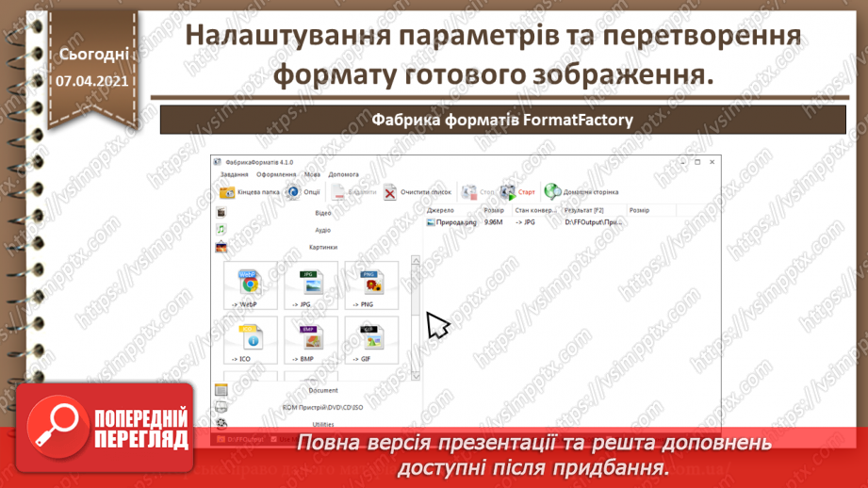Viewport: 868px width, 488px height.
Task: Click the Домашня сторінка link text
Action: (x=591, y=192)
